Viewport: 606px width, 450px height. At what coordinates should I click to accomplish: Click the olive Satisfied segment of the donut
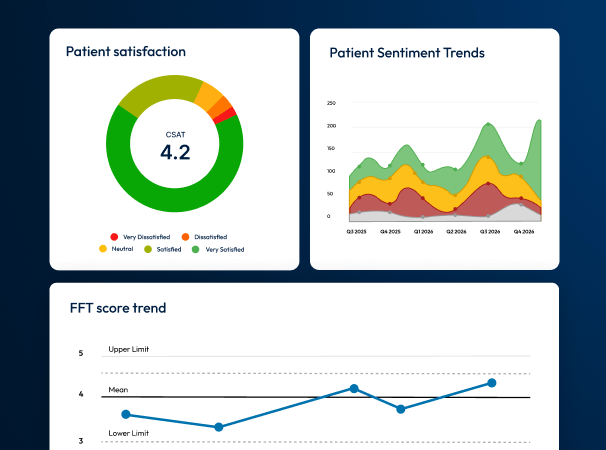click(155, 87)
